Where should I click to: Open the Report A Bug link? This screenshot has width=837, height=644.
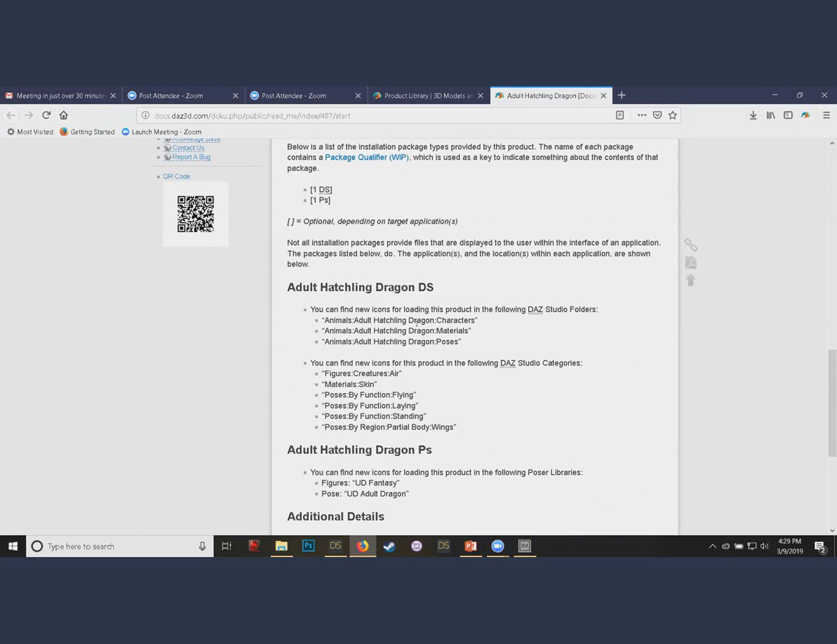(x=191, y=157)
